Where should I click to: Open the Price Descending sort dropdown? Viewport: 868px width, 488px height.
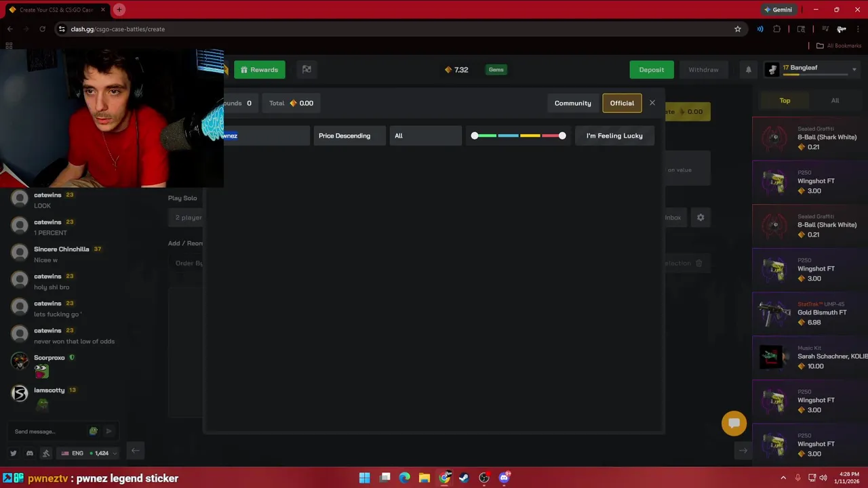[x=349, y=136]
